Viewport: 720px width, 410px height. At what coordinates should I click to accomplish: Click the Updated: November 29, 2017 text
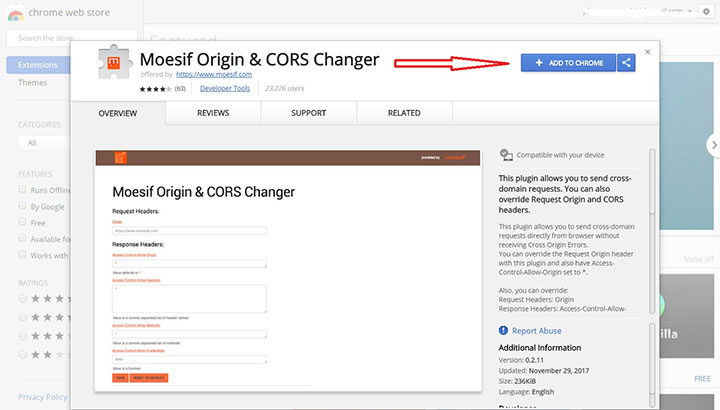pos(544,371)
